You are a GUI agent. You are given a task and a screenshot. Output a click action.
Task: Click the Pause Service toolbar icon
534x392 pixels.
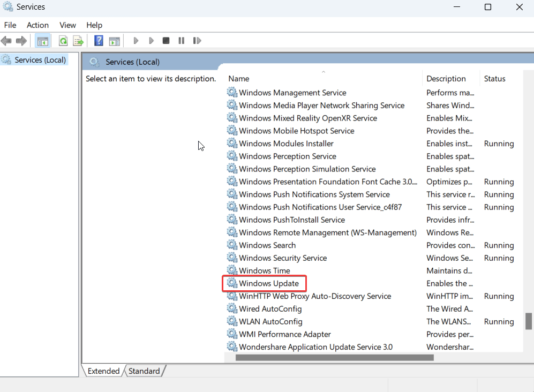click(x=182, y=41)
